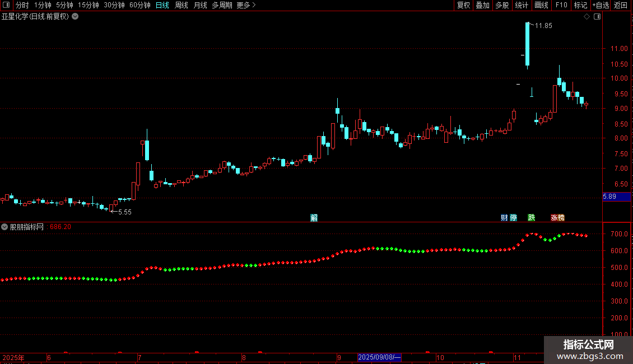
Task: Click 返回 to go back
Action: [x=621, y=5]
